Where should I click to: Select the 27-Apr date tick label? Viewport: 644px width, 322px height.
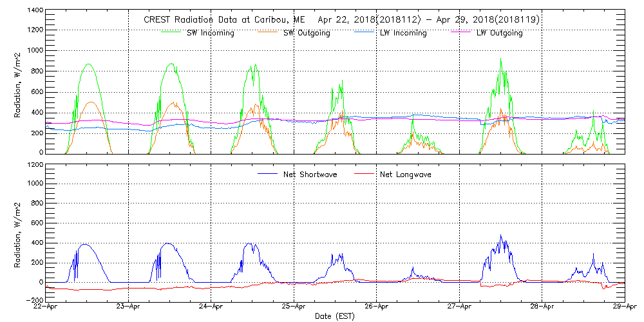(459, 307)
